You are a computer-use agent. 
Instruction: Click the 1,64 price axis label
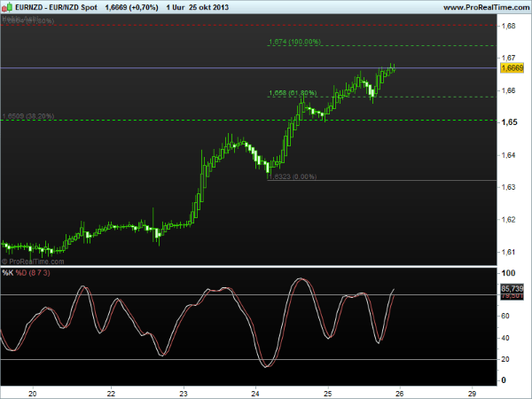508,155
